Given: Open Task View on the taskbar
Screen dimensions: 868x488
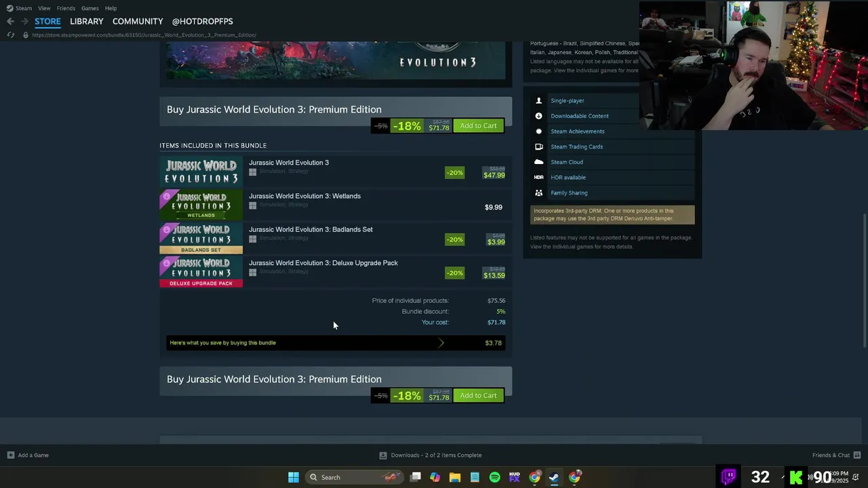Looking at the screenshot, I should [x=415, y=477].
